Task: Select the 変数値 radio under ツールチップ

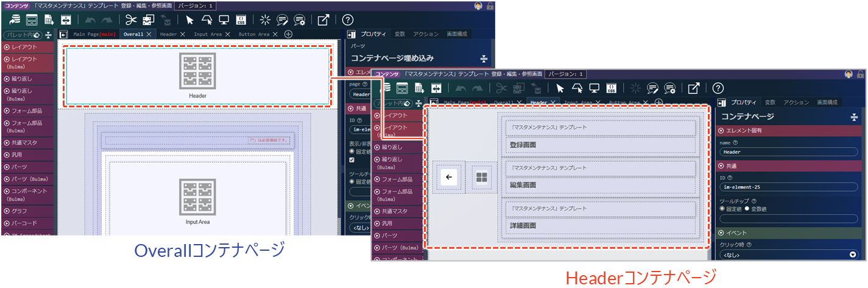Action: click(746, 209)
